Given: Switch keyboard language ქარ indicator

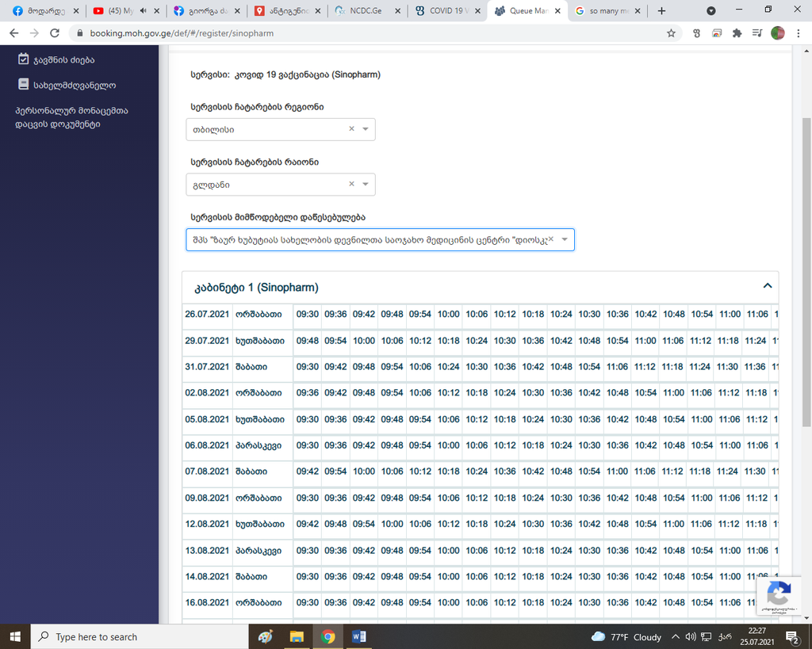Looking at the screenshot, I should click(725, 637).
